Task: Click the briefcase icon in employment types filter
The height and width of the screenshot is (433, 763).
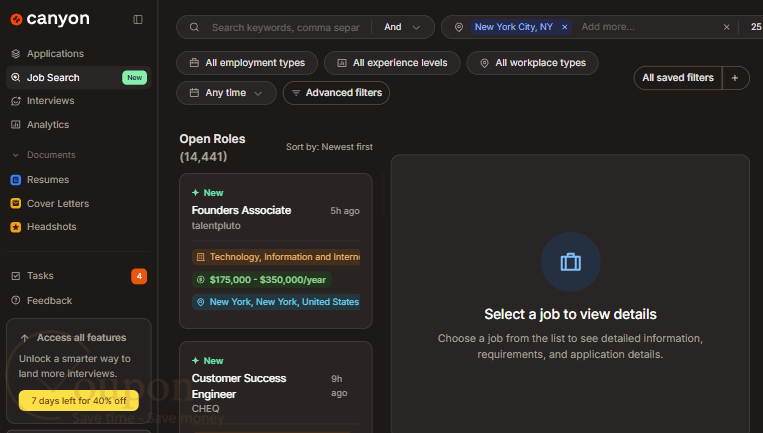Action: [x=194, y=63]
